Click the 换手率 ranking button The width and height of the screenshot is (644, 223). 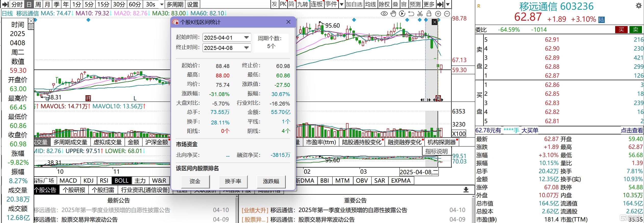[x=233, y=181]
